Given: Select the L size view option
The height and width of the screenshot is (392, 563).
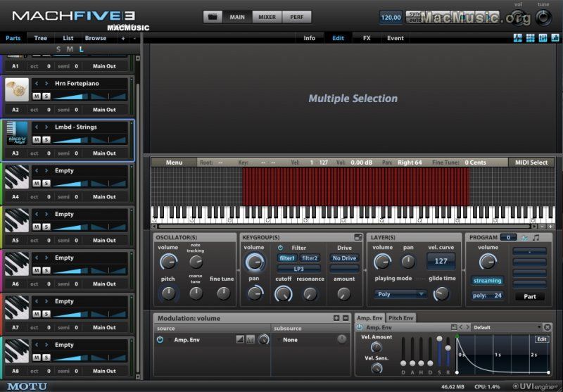Looking at the screenshot, I should 82,49.
